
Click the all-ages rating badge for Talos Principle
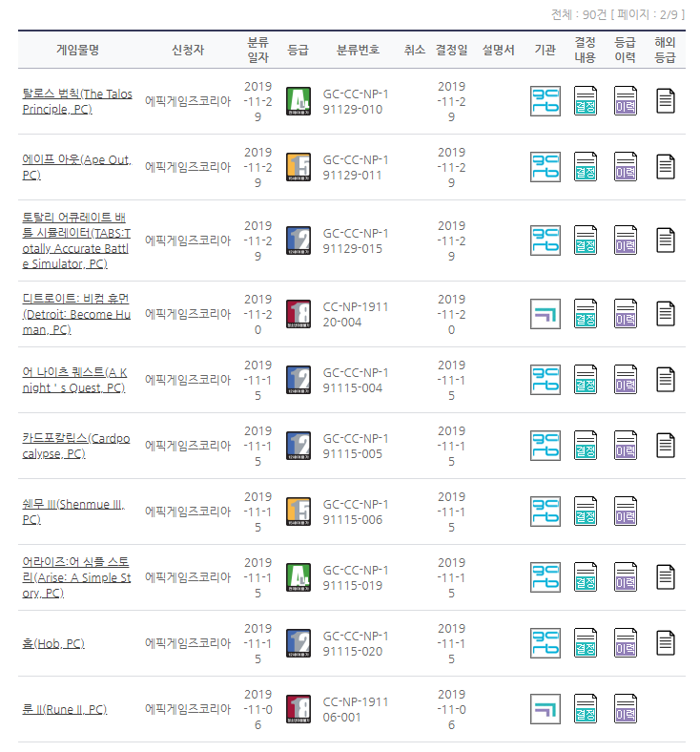(298, 101)
